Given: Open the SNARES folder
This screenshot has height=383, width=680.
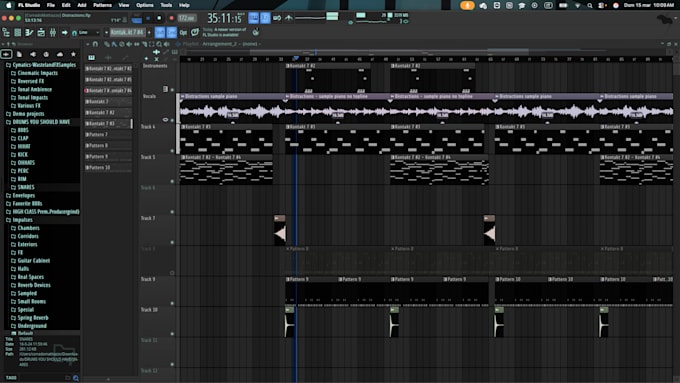Looking at the screenshot, I should pos(23,187).
